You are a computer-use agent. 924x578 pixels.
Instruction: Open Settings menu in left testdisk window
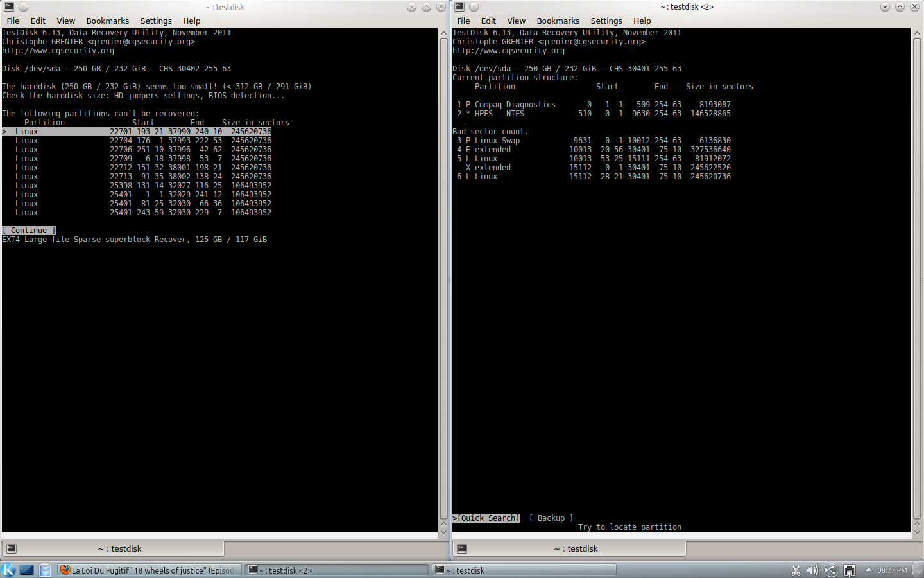point(156,21)
